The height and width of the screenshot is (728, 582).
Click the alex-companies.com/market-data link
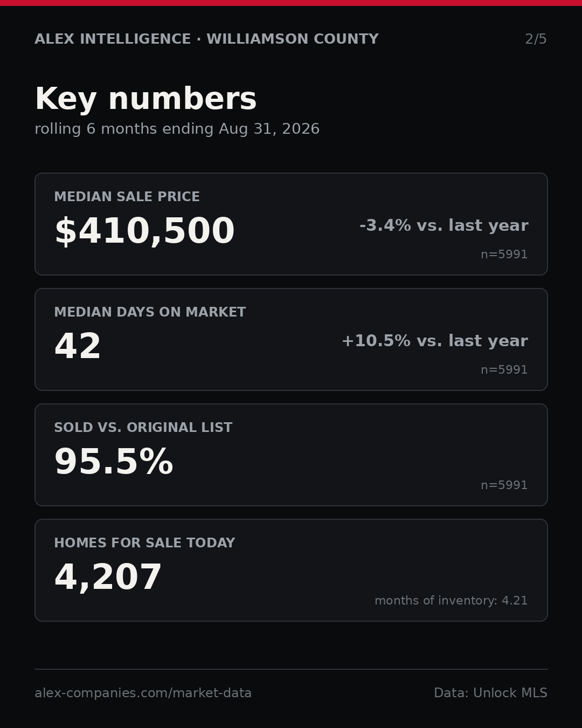point(143,693)
